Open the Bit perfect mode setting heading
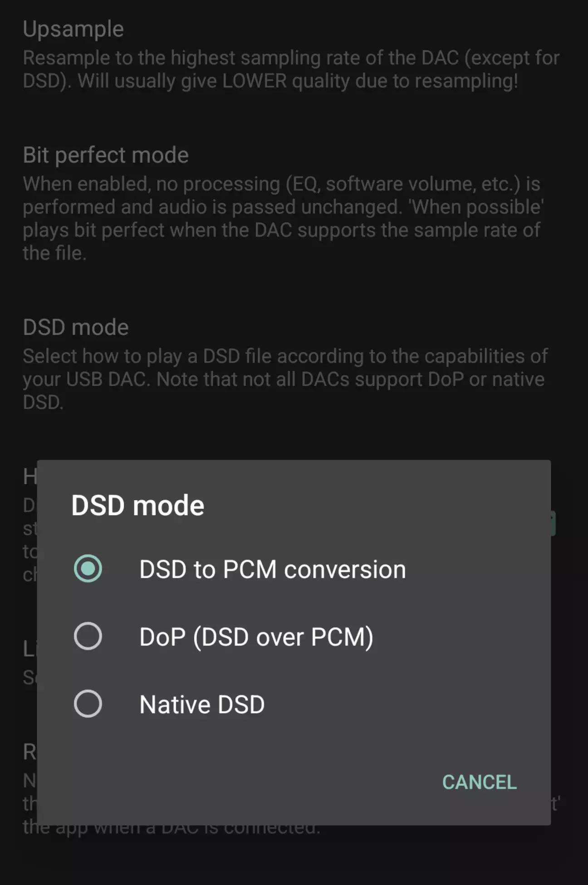The width and height of the screenshot is (588, 885). point(105,155)
